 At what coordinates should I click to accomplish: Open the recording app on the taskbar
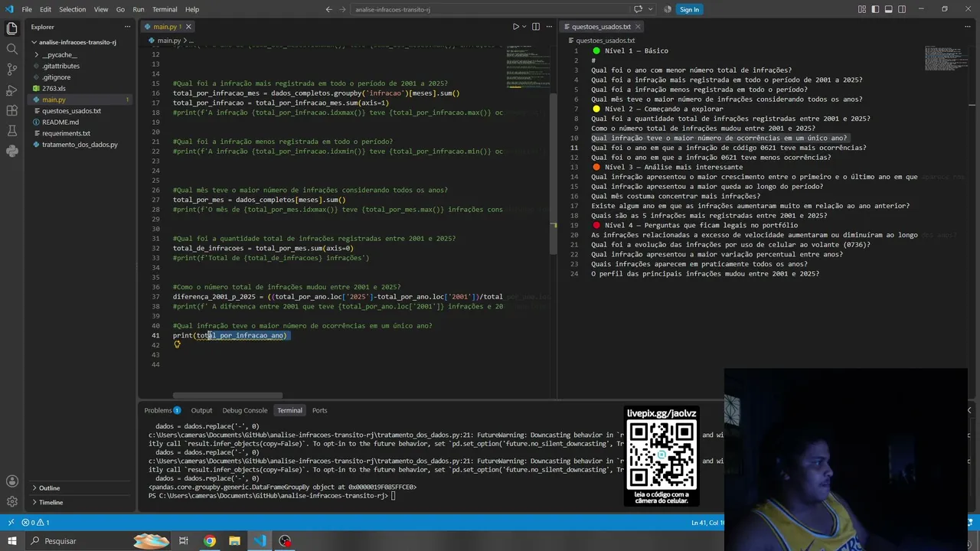click(285, 541)
